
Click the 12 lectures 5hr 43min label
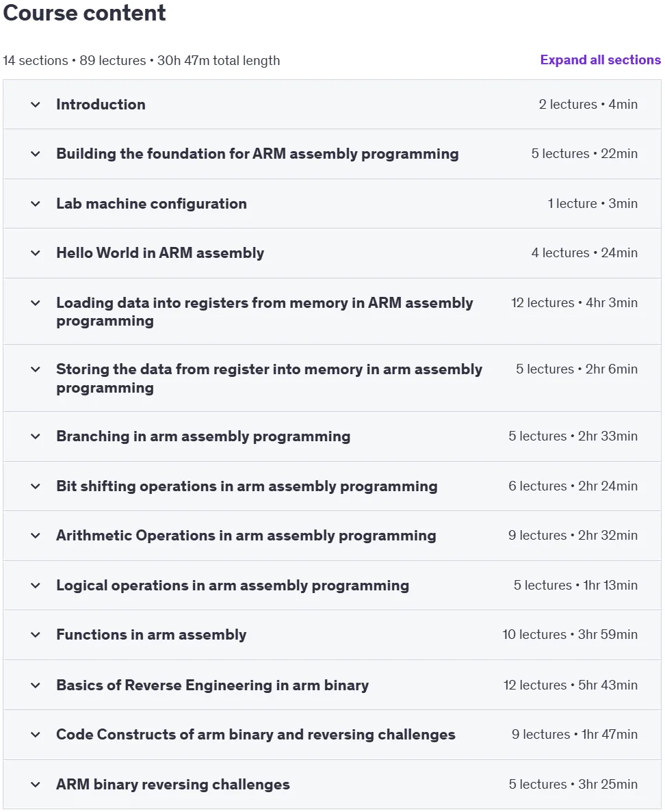pos(570,685)
